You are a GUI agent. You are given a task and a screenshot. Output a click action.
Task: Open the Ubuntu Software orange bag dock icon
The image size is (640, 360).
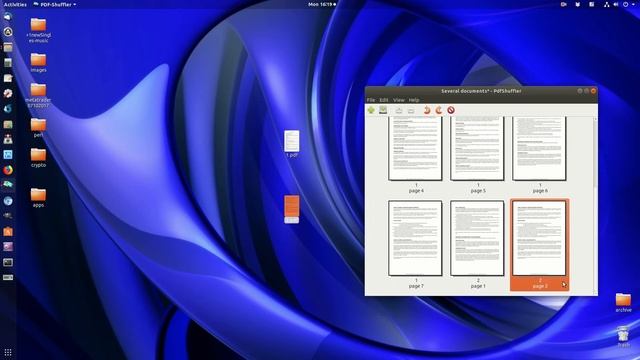pos(8,231)
